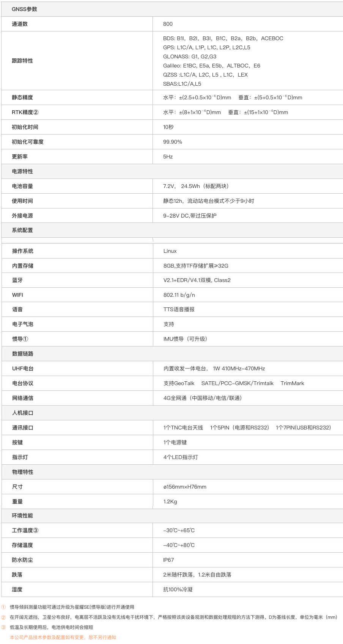Image resolution: width=343 pixels, height=644 pixels.
Task: Click the RTK精度② row label
Action: [25, 112]
